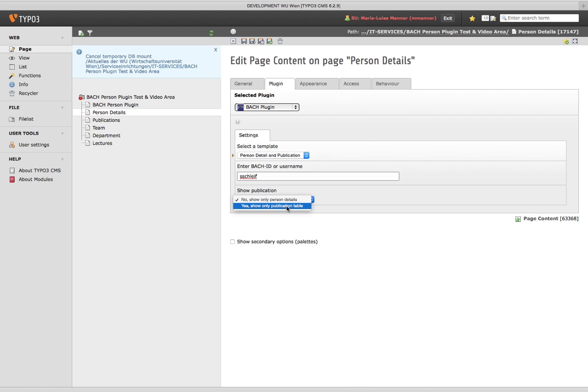Viewport: 588px width, 392px height.
Task: Select Department page in tree
Action: [107, 136]
